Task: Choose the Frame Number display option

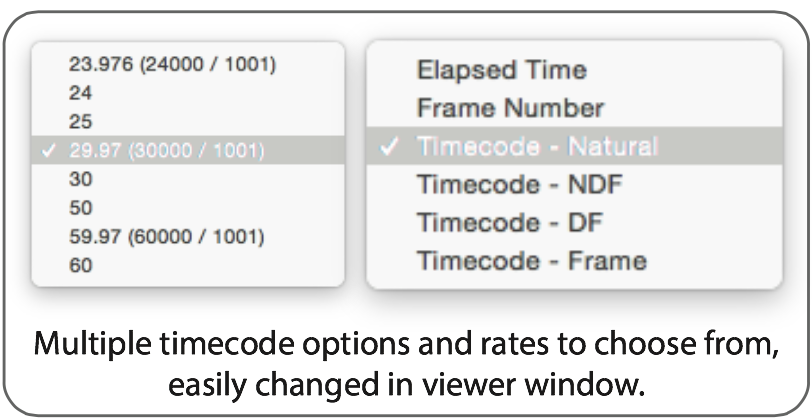Action: [x=510, y=108]
